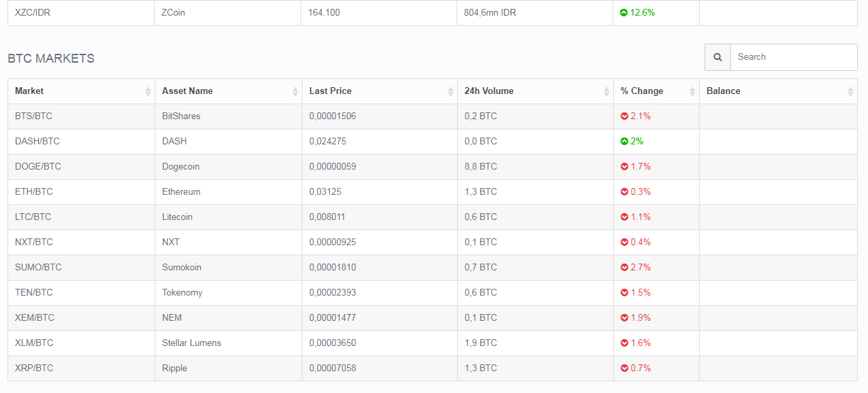Open the LTC/BTC market

[x=33, y=217]
